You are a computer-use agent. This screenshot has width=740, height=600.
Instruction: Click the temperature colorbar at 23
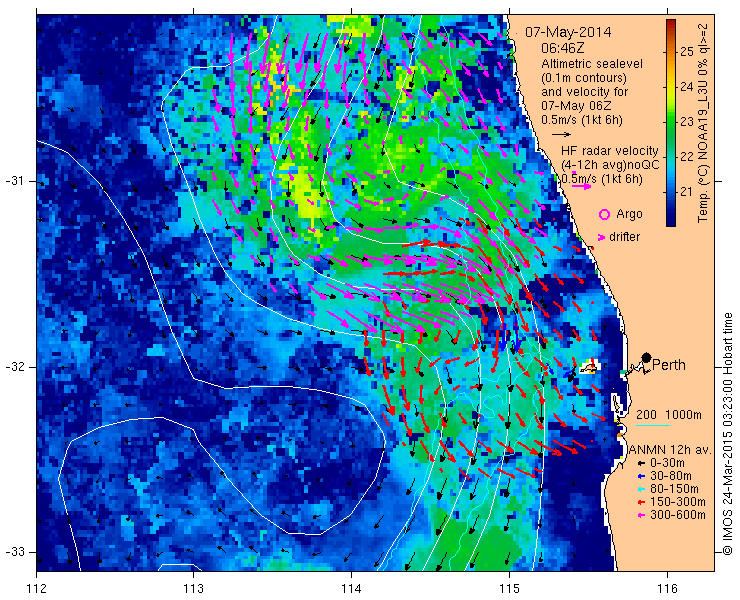(671, 122)
